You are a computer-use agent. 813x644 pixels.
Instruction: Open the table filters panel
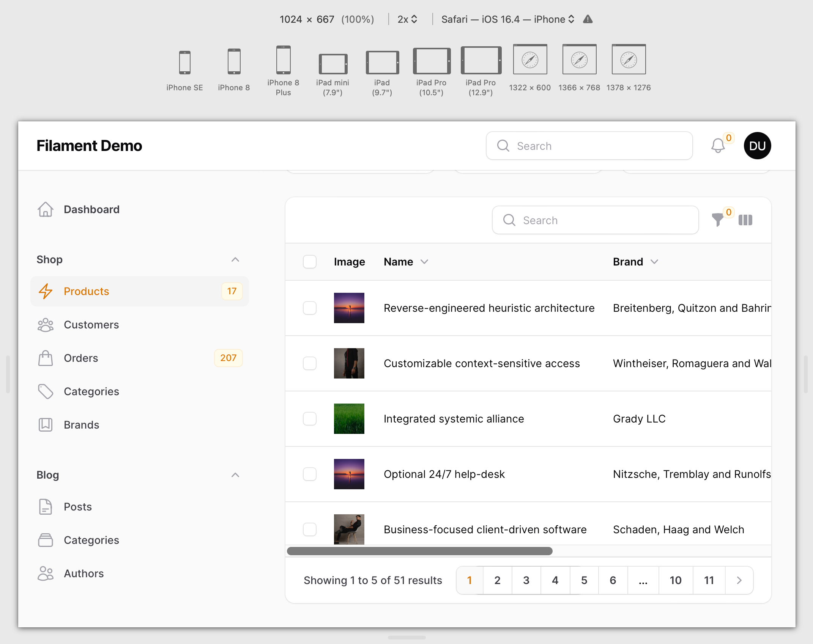tap(717, 220)
